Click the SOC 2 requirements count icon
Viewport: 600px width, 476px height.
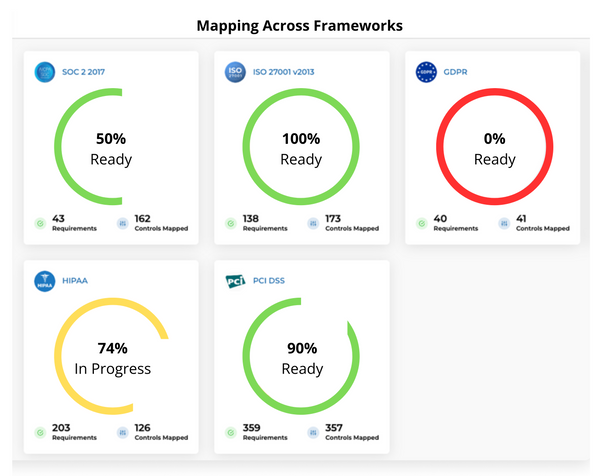pyautogui.click(x=40, y=223)
